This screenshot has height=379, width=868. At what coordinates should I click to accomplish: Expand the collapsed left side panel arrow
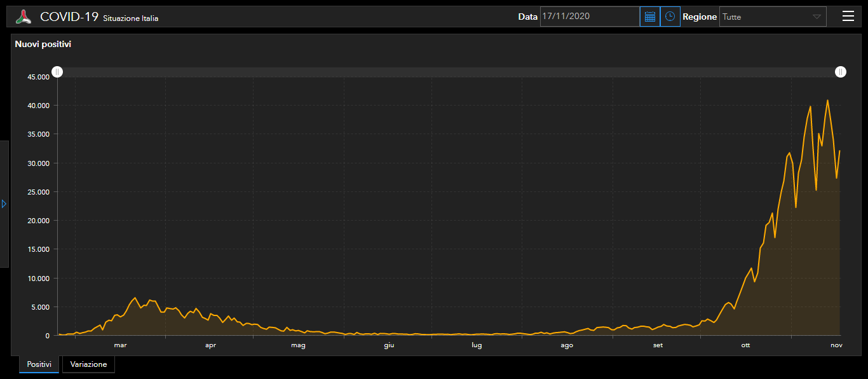[x=4, y=204]
